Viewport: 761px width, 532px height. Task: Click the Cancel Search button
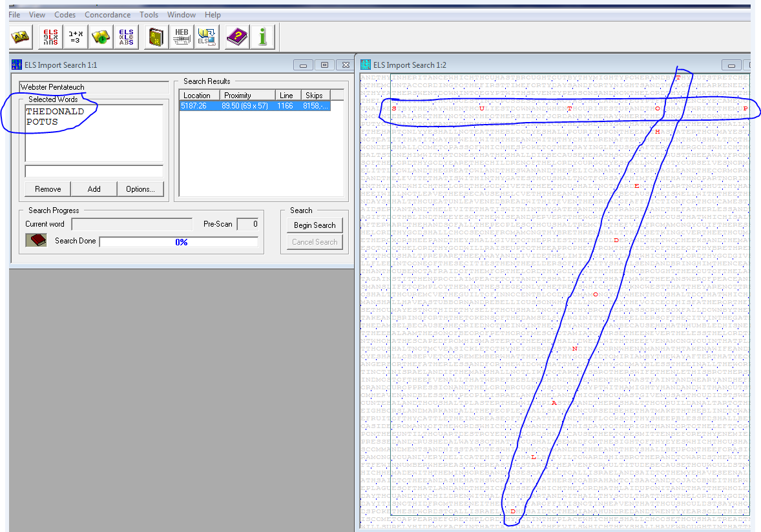click(315, 241)
